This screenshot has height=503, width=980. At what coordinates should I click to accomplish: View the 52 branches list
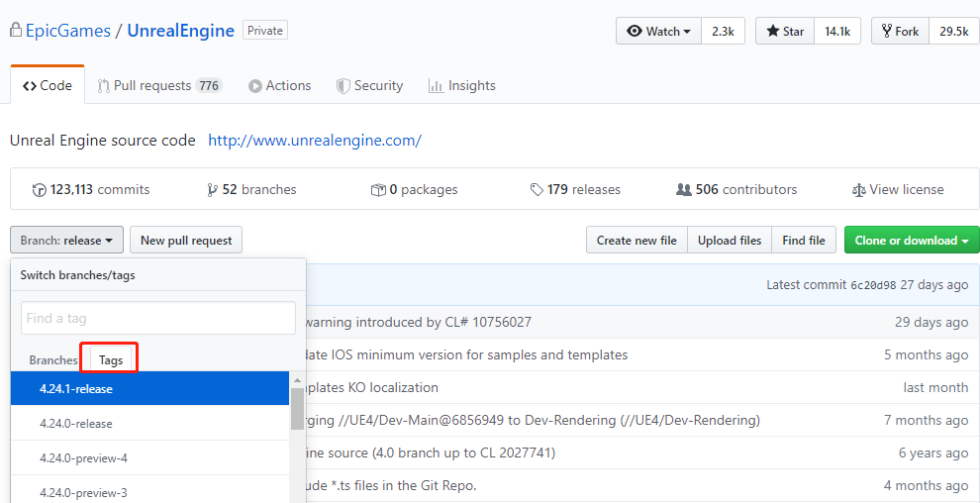251,189
